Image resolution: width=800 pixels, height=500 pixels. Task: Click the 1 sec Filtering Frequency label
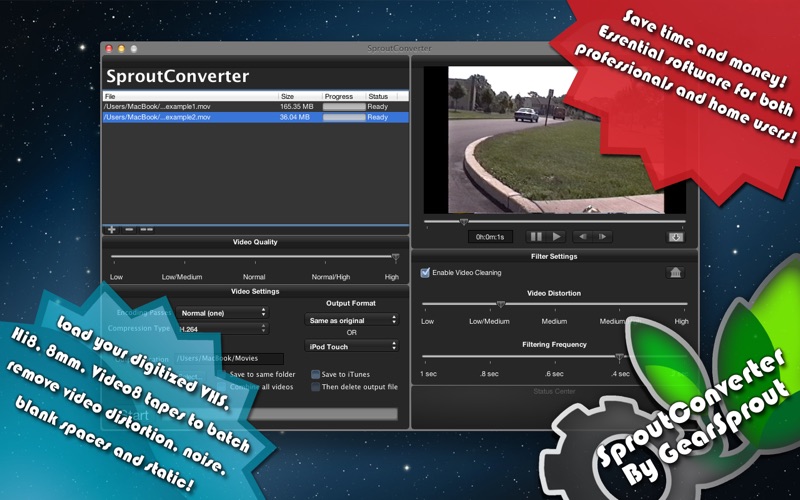click(428, 374)
